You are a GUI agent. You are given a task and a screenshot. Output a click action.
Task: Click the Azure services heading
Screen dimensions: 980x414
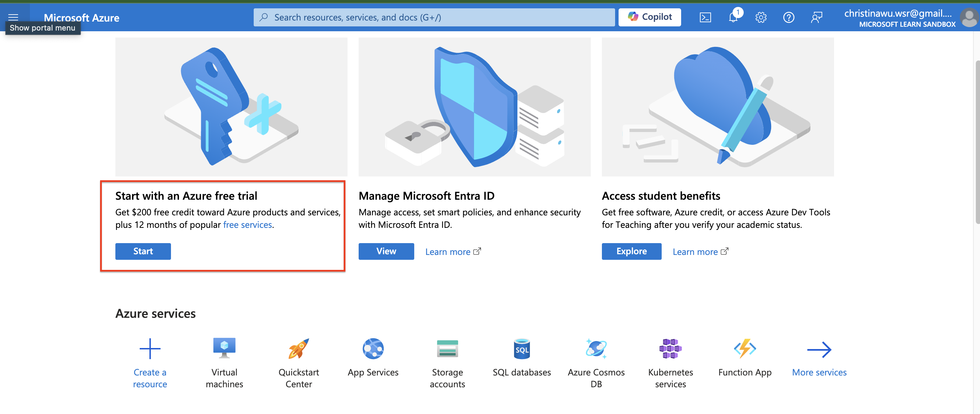(155, 313)
